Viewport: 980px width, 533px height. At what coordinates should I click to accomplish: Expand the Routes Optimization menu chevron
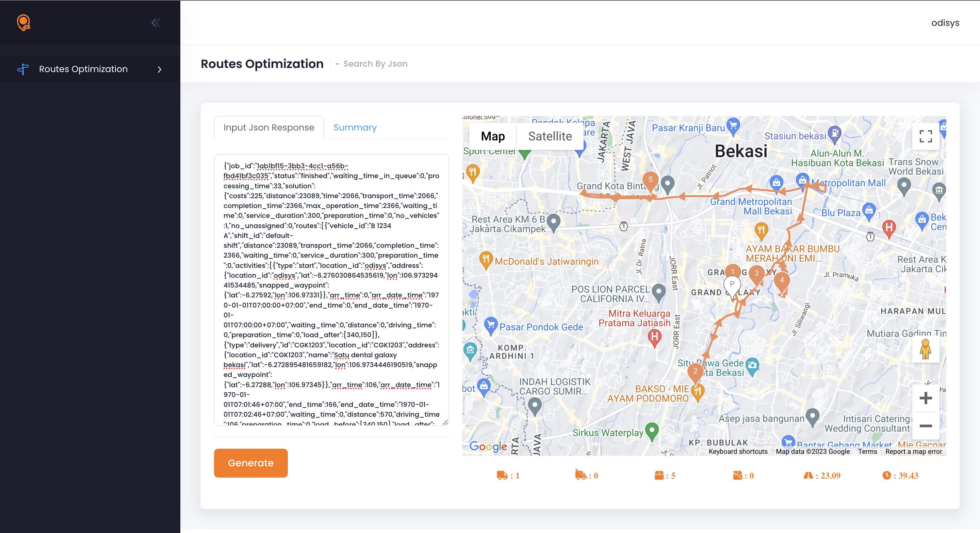tap(159, 69)
